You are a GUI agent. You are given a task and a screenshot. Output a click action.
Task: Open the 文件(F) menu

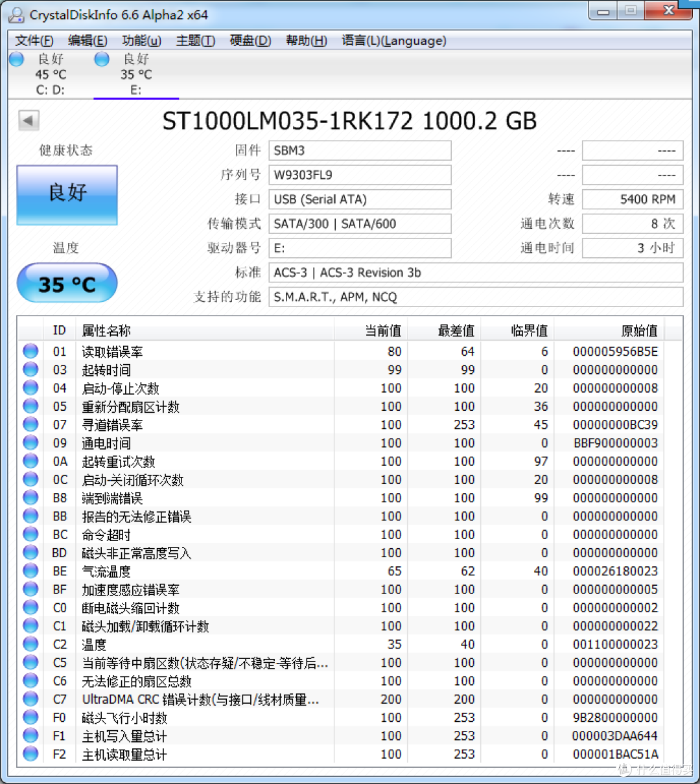[x=35, y=40]
